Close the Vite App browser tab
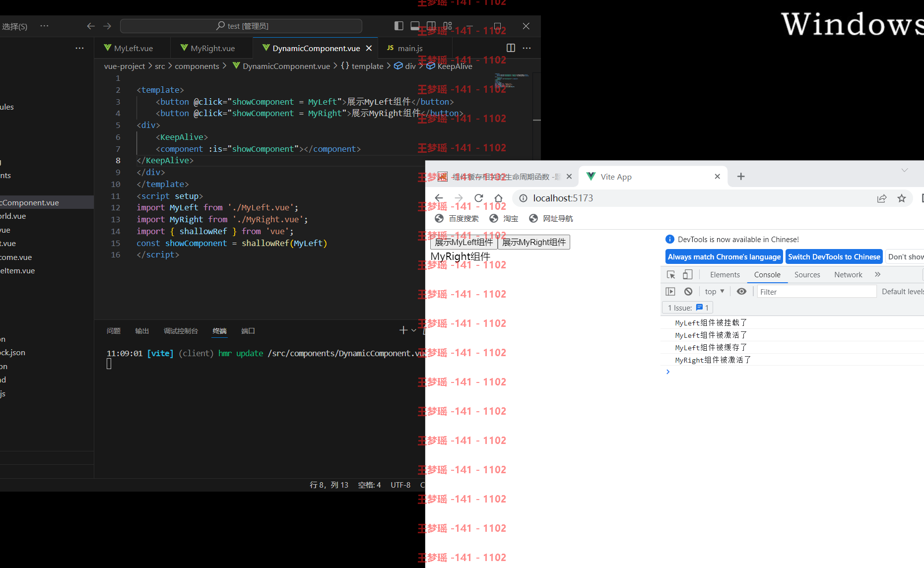This screenshot has height=568, width=924. [x=717, y=177]
